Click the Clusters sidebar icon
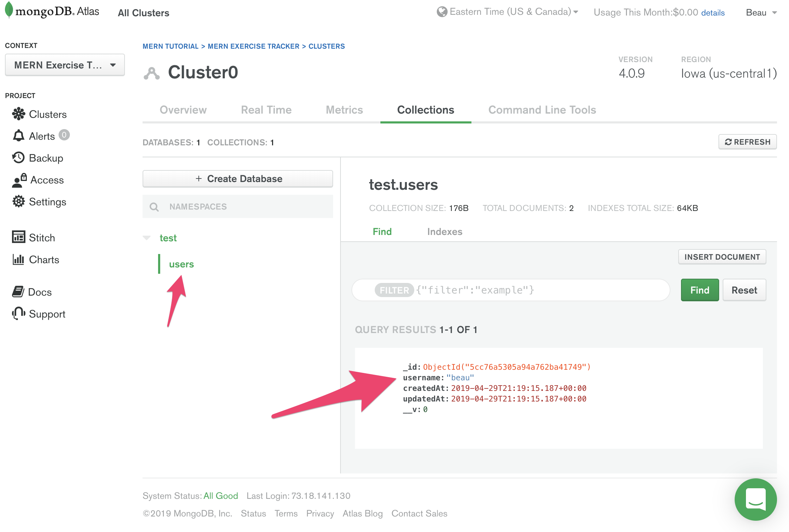Image resolution: width=789 pixels, height=532 pixels. point(18,114)
